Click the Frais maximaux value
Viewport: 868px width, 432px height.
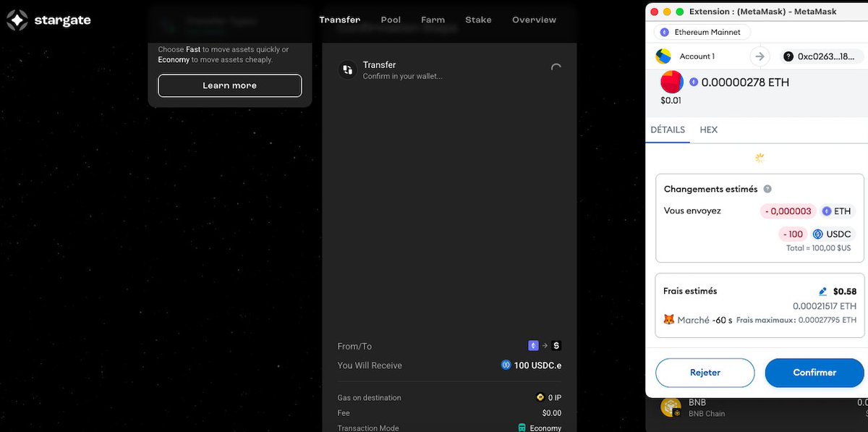pos(827,320)
